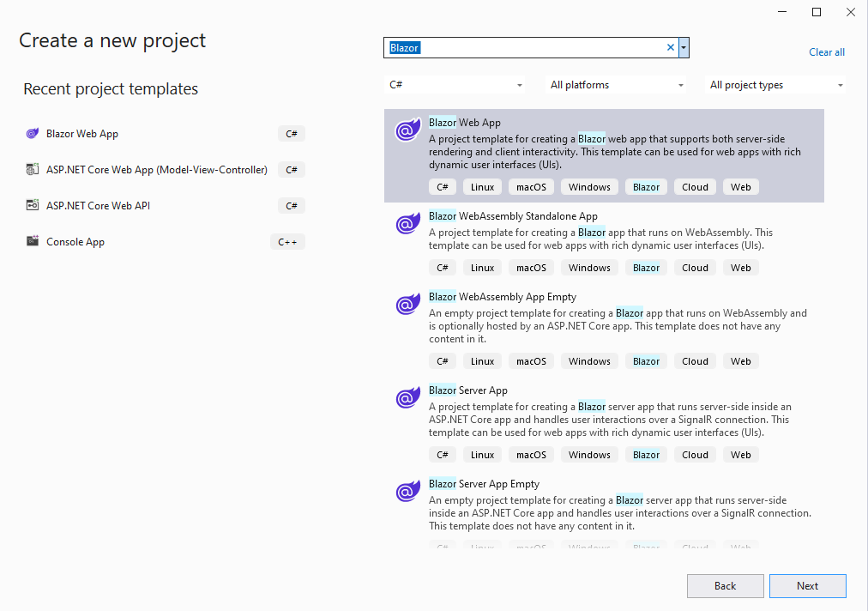
Task: Click C# tag beside ASP.NET Core Web API
Action: 292,205
